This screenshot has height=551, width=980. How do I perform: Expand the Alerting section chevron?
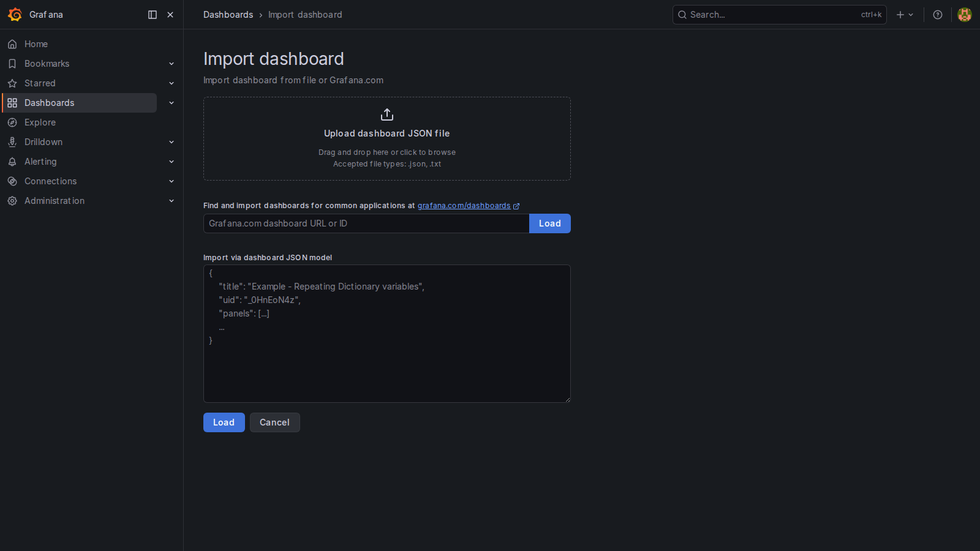point(171,162)
